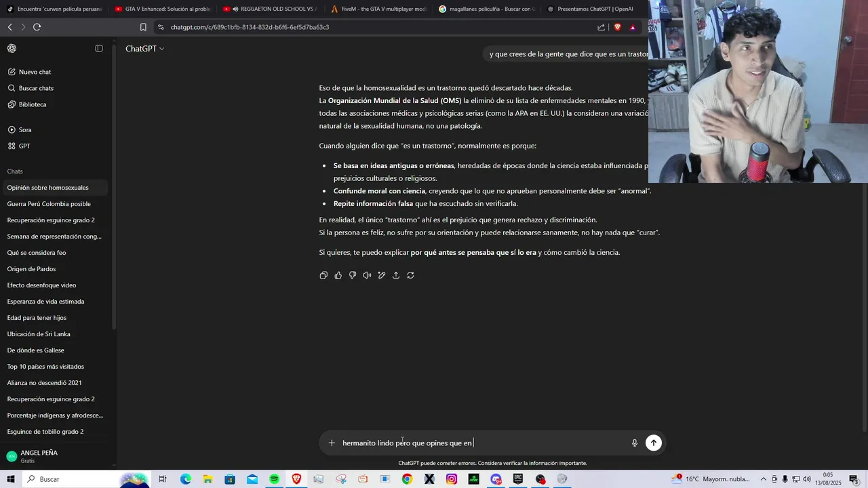Open the GPT explorer entry

[x=55, y=146]
